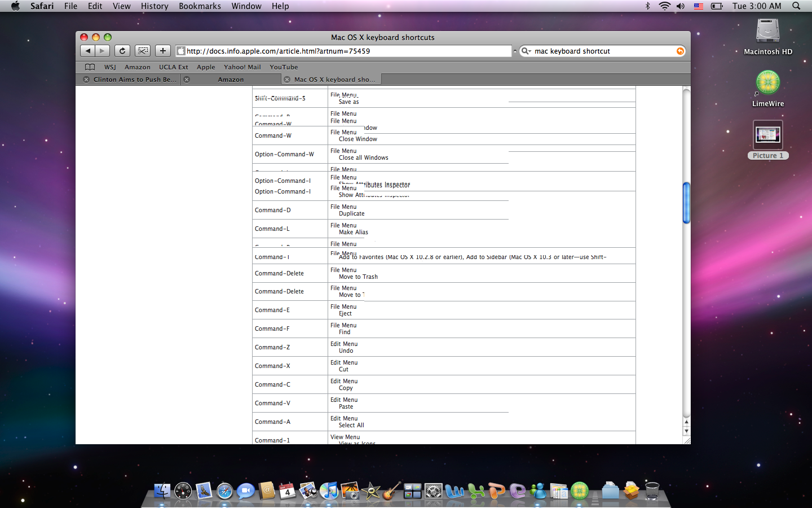Go back with Safari's back arrow
The height and width of the screenshot is (508, 812).
point(87,51)
